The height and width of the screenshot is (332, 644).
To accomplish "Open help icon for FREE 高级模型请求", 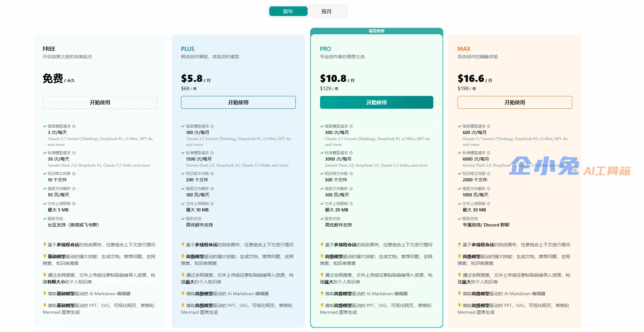I will click(74, 126).
